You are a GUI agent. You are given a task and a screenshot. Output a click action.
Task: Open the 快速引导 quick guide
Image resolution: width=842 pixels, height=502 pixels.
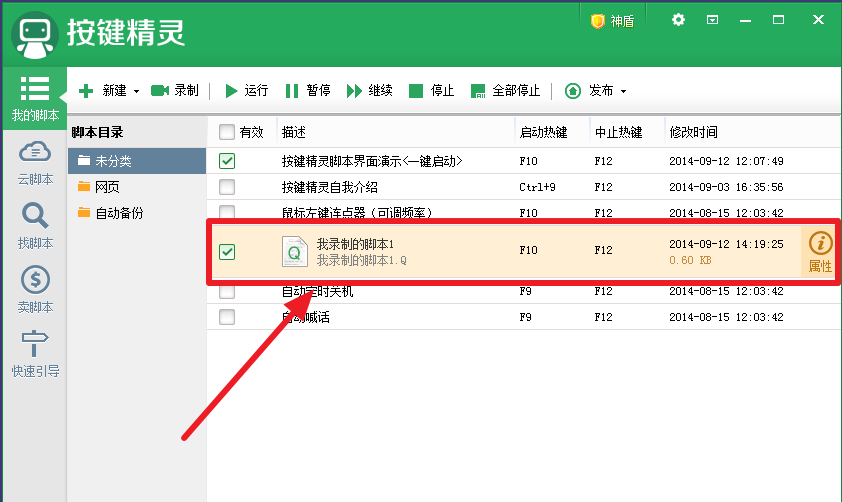(35, 353)
